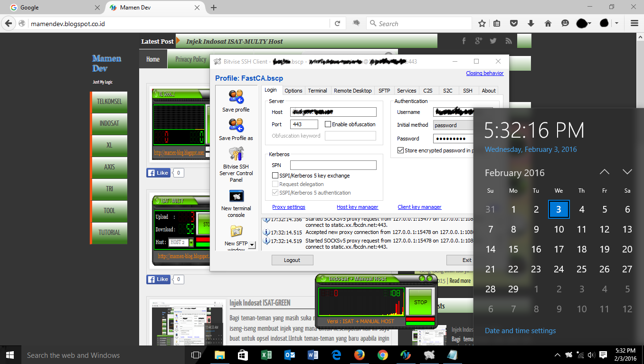Switch to the Services tab
Image resolution: width=644 pixels, height=364 pixels.
(407, 91)
